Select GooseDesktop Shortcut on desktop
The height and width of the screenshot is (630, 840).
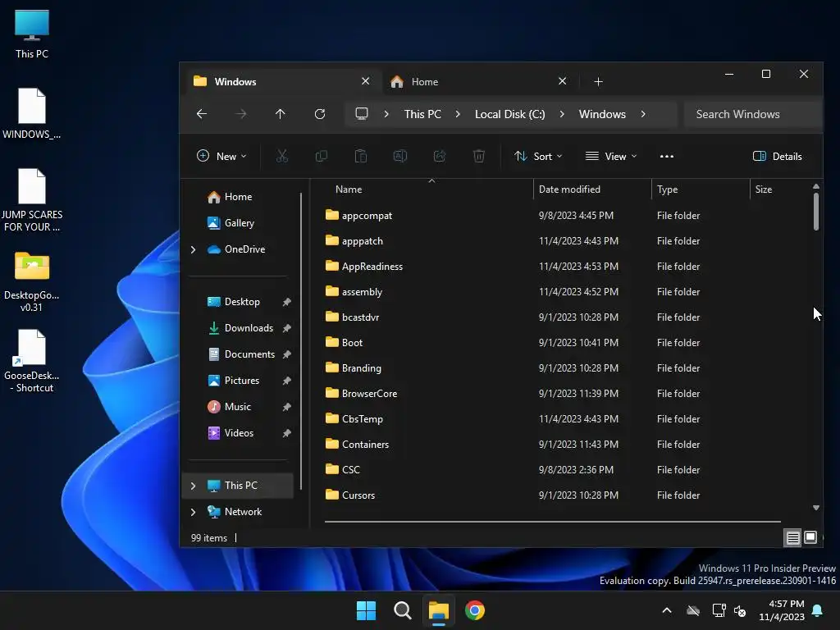coord(32,361)
